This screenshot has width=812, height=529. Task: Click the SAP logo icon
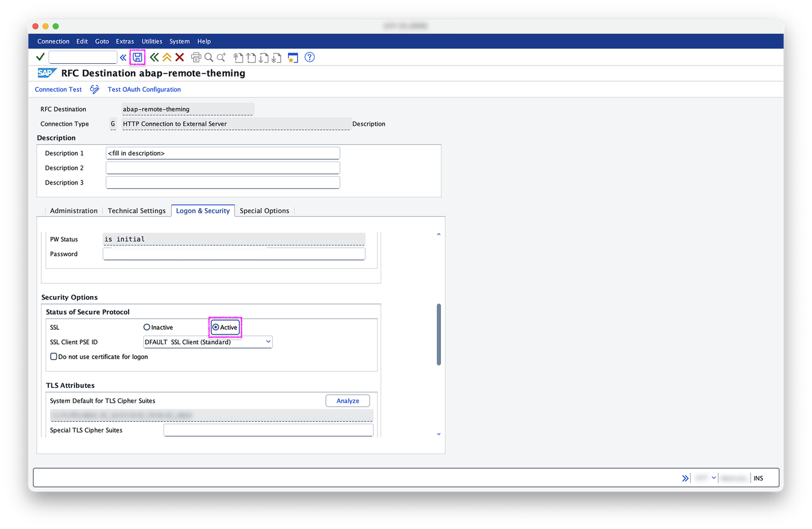coord(47,73)
